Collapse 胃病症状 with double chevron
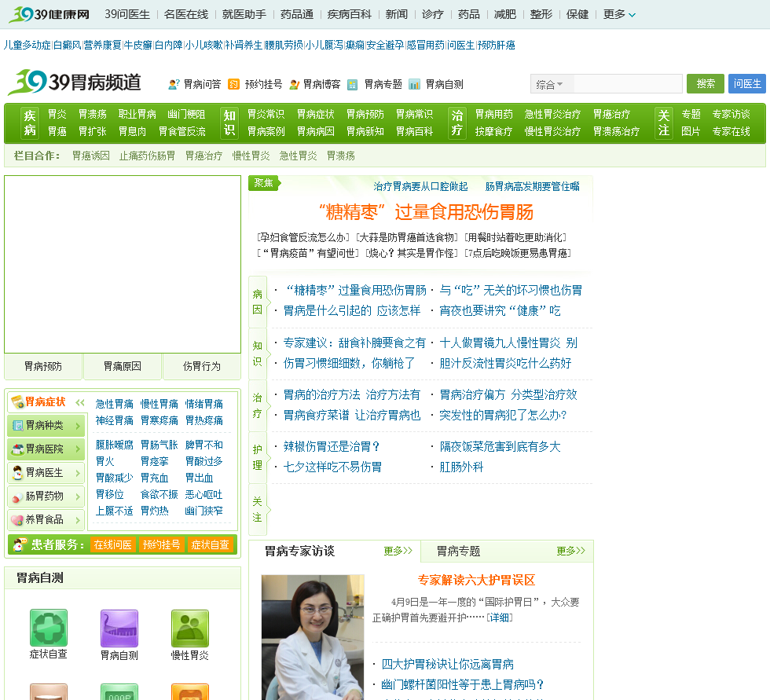This screenshot has width=770, height=700. pyautogui.click(x=80, y=402)
